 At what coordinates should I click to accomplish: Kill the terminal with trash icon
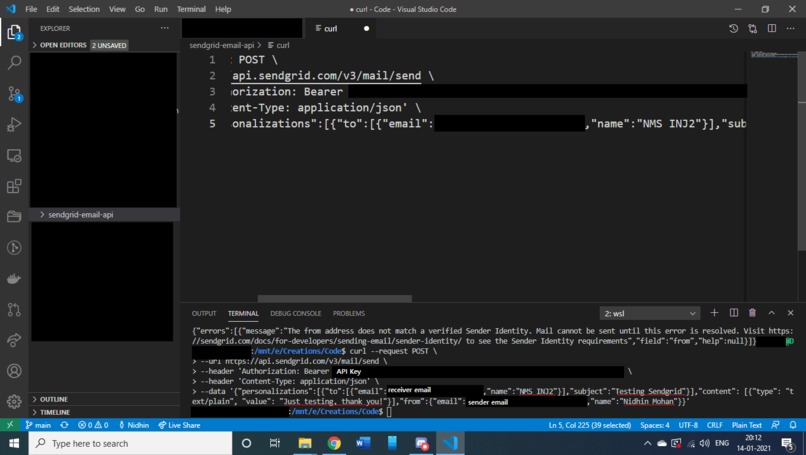(x=752, y=313)
